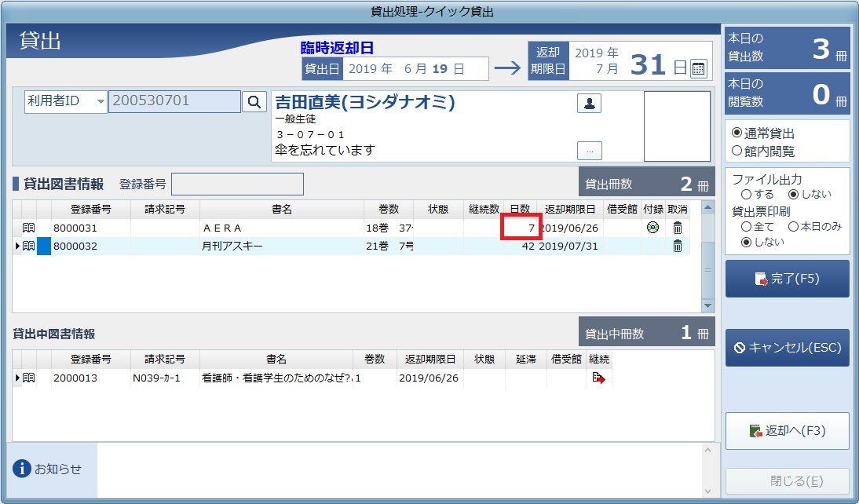
Task: Click the notice area scrollbar down arrow
Action: (x=707, y=491)
